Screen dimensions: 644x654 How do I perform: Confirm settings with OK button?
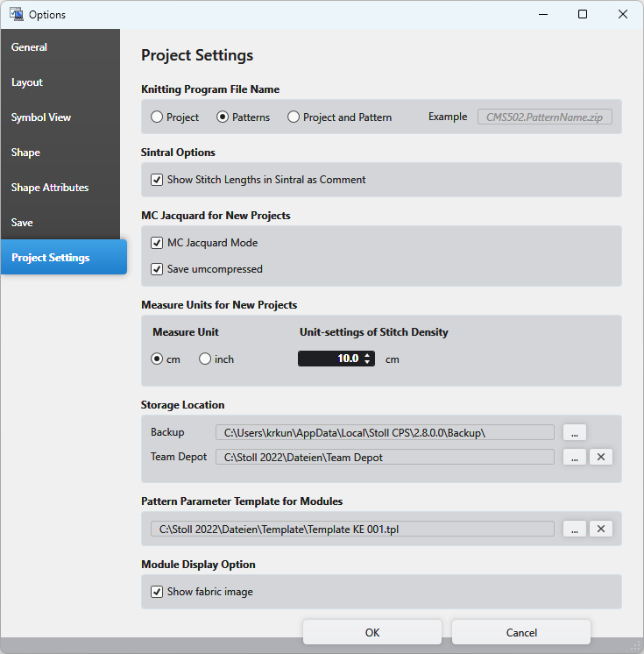[x=372, y=632]
